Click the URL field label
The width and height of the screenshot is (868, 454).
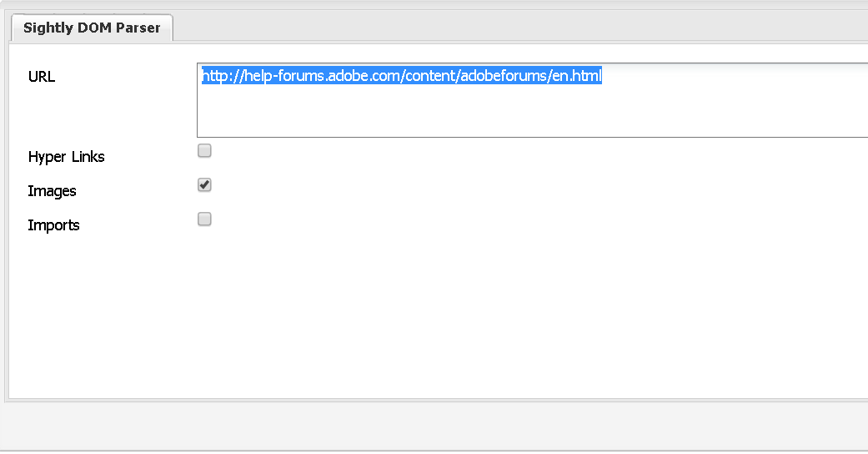pos(42,77)
